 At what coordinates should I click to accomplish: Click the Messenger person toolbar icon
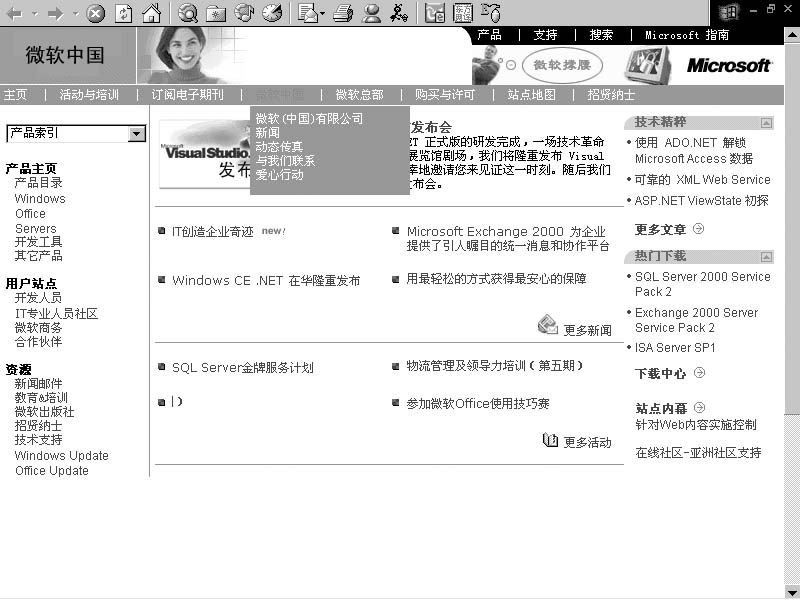click(x=371, y=13)
